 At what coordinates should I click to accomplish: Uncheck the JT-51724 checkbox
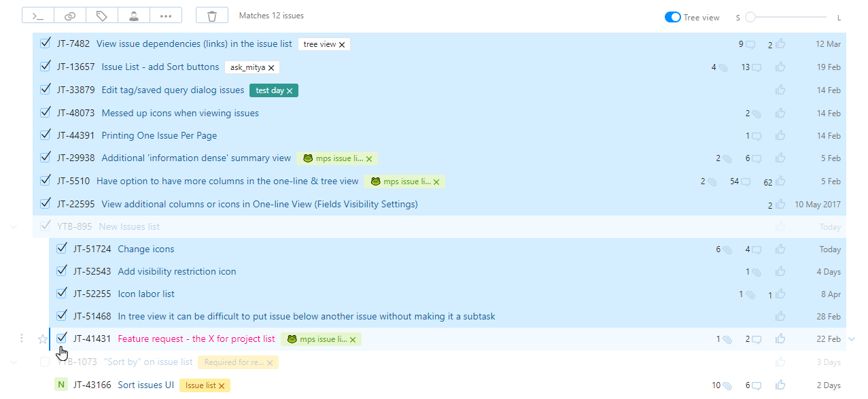[x=62, y=248]
